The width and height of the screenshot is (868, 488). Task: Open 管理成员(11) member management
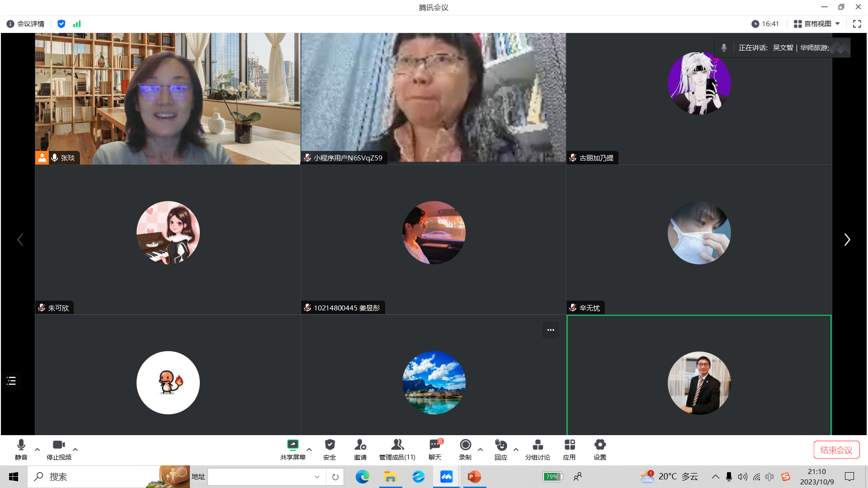coord(397,445)
